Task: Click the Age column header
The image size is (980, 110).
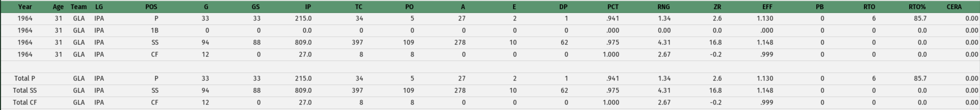Action: (x=58, y=7)
